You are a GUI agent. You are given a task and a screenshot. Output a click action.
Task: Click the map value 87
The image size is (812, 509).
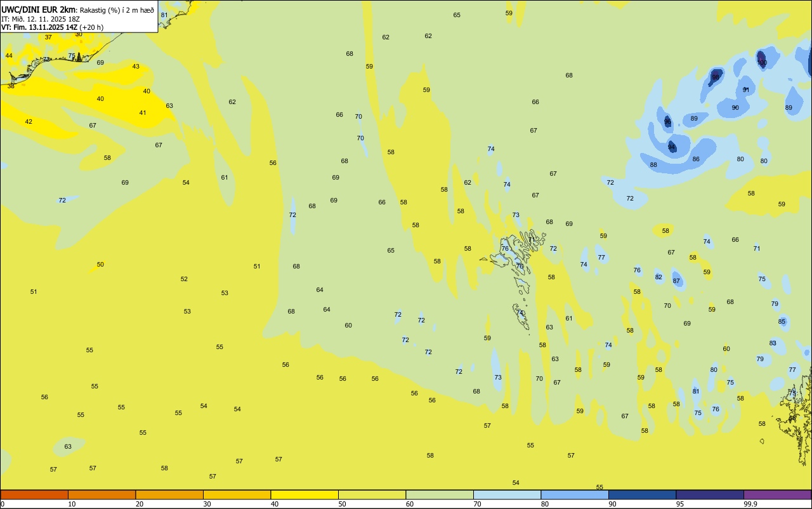point(676,281)
